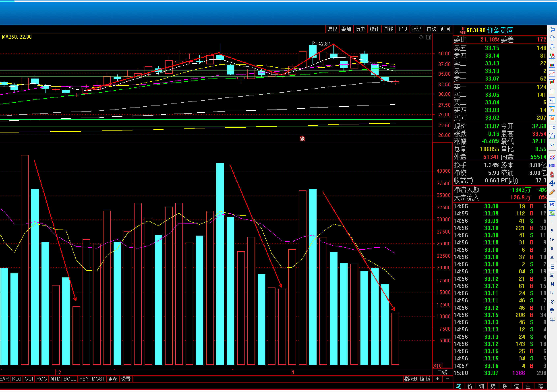Viewport: 557px width, 392px height.
Task: Click the plus zoom-in button
Action: click(x=437, y=379)
